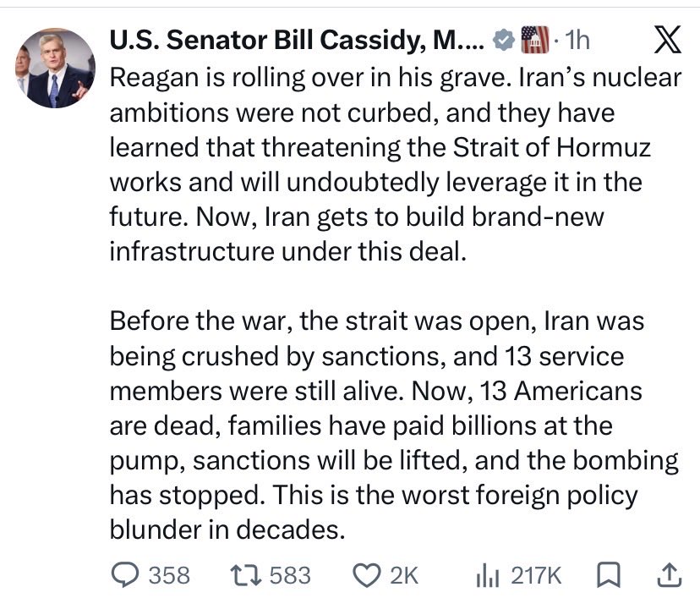This screenshot has width=700, height=609.
Task: Open Senator Cassidy's profile picture
Action: (x=55, y=68)
